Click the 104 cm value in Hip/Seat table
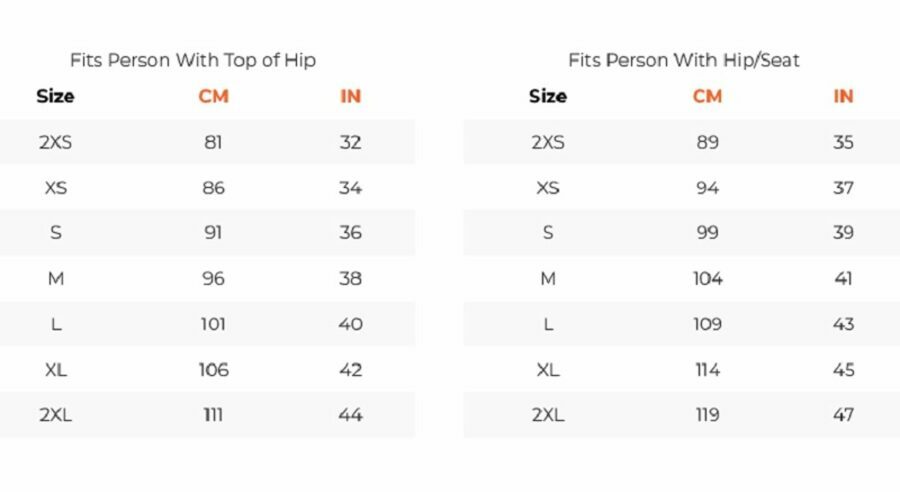Image resolution: width=900 pixels, height=492 pixels. point(707,278)
